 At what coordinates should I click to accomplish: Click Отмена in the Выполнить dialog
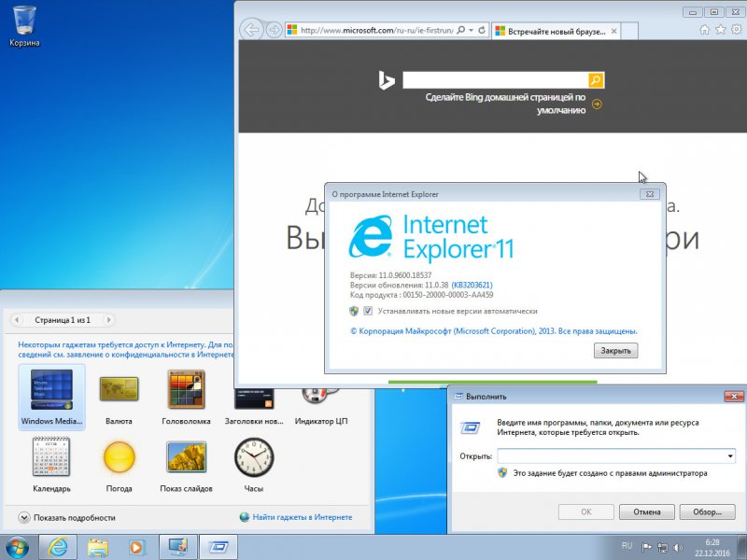(x=646, y=511)
